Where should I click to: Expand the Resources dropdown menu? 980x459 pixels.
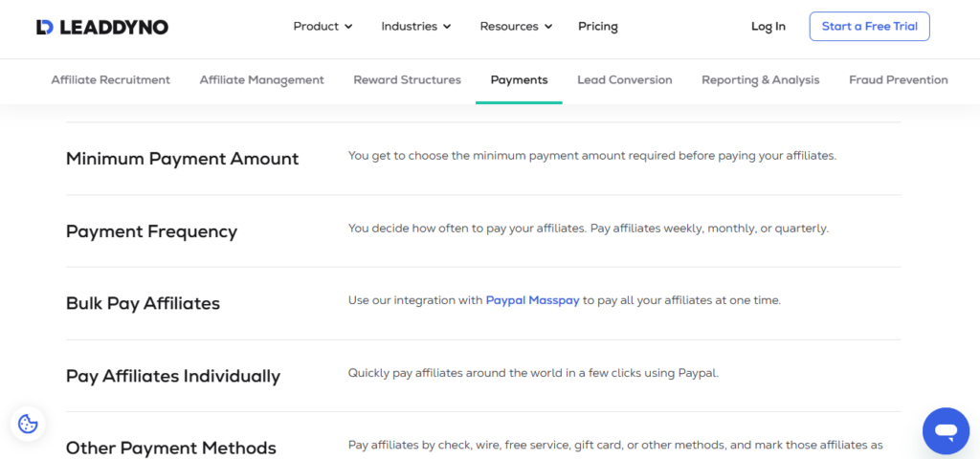[516, 27]
